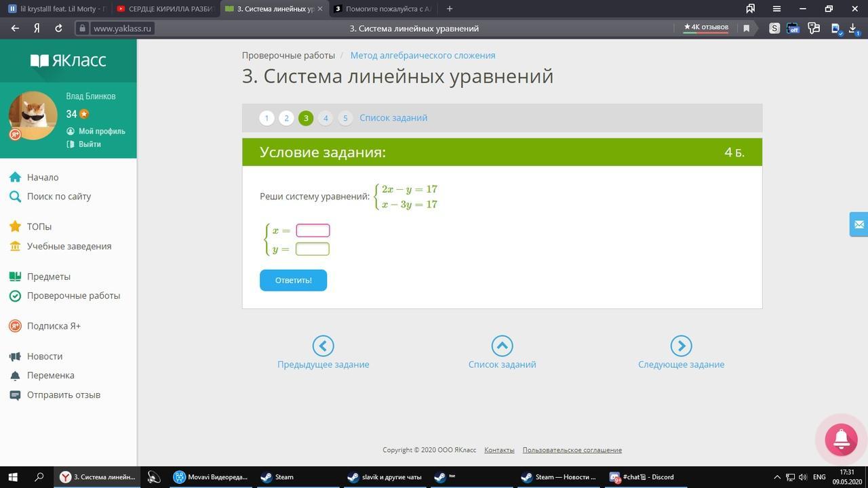Click the user avatar with cat picture
The width and height of the screenshot is (868, 488).
click(x=33, y=115)
